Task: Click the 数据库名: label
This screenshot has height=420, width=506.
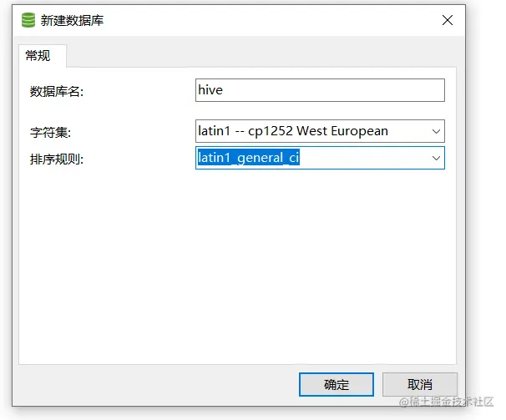Action: tap(57, 91)
